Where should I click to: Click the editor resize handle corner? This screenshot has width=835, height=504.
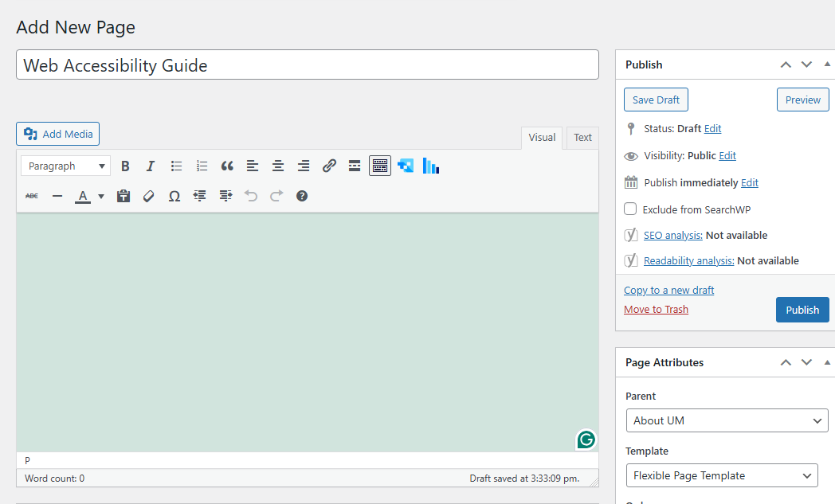pos(594,481)
